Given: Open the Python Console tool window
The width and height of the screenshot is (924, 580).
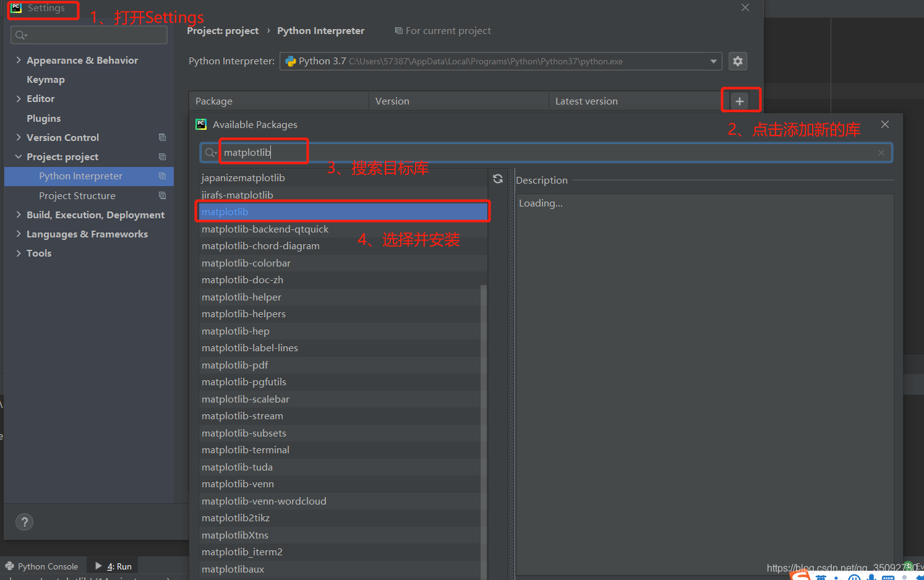Looking at the screenshot, I should point(42,566).
